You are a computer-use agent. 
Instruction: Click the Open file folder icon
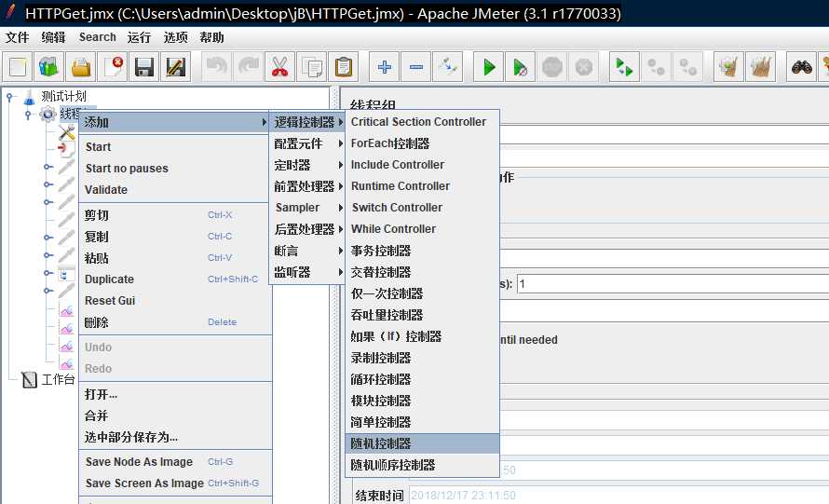[80, 67]
